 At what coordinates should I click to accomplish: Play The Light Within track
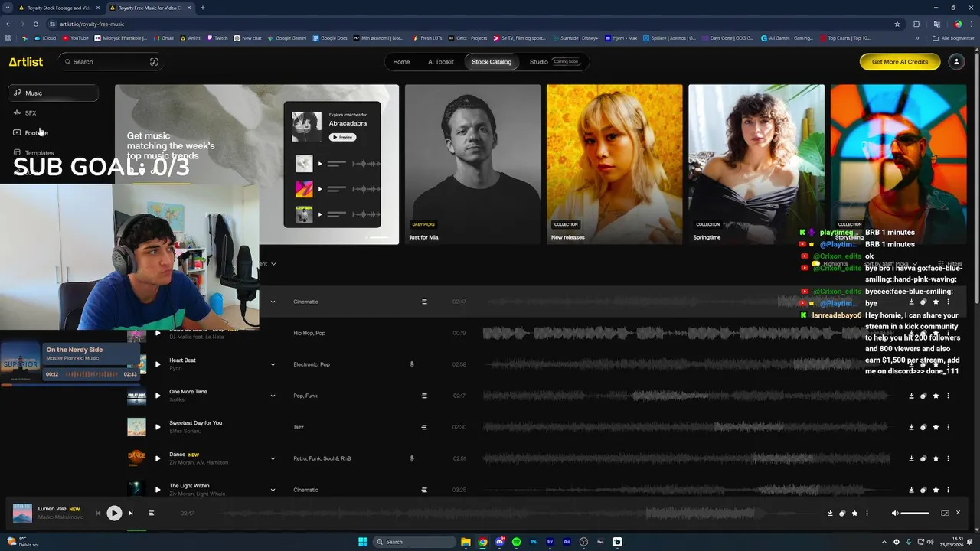(158, 490)
